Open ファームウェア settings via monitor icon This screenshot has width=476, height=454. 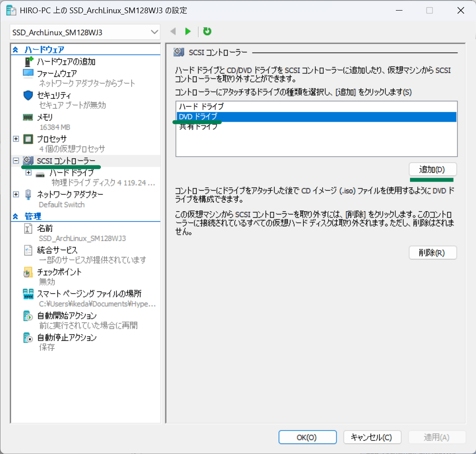tap(28, 73)
